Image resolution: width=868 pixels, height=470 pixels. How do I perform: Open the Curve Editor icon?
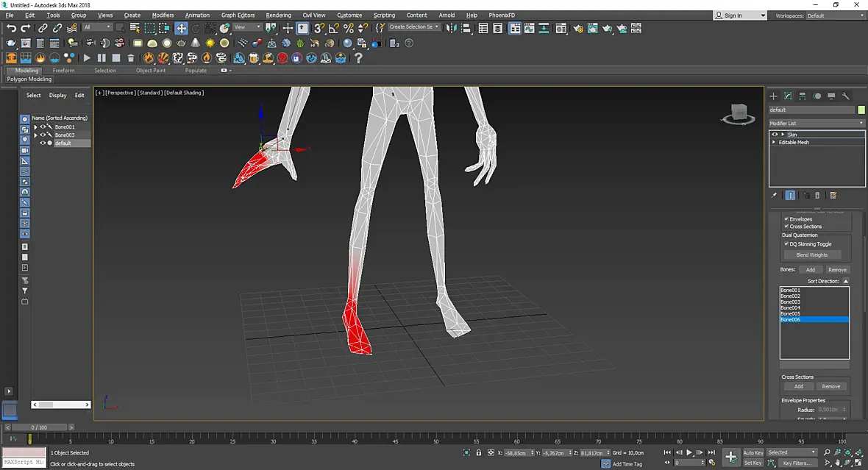point(529,28)
